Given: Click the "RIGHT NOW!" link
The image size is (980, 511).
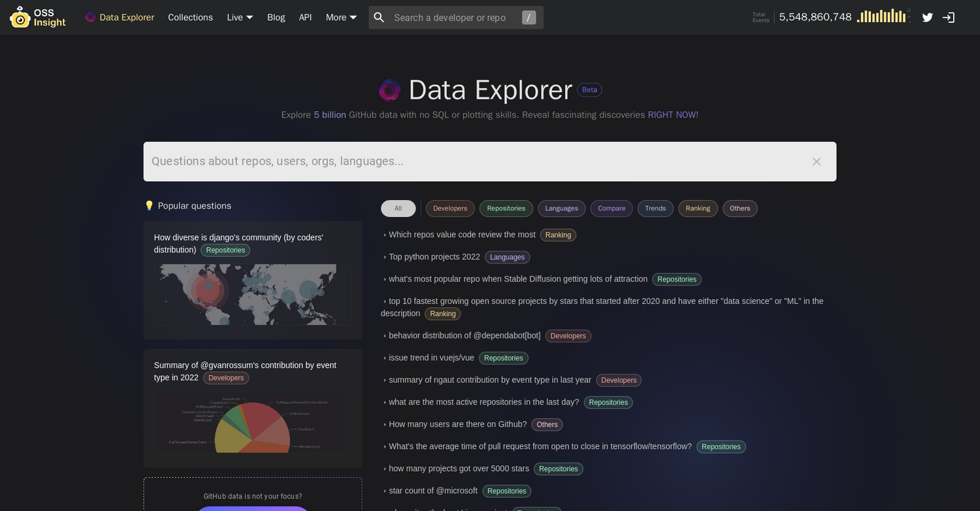Looking at the screenshot, I should [672, 114].
